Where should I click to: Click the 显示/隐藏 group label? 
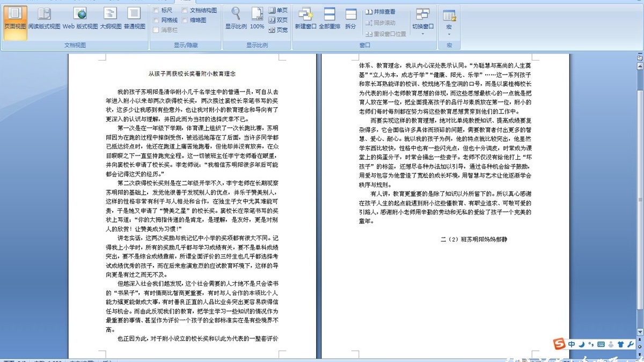point(186,46)
